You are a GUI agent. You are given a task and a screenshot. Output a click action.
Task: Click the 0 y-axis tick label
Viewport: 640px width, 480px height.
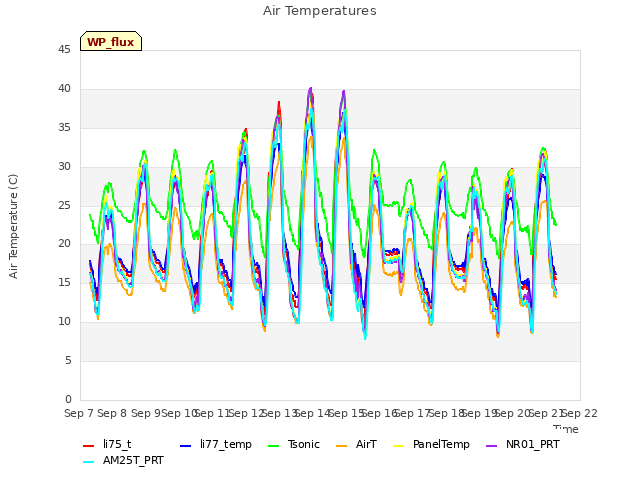pos(68,399)
